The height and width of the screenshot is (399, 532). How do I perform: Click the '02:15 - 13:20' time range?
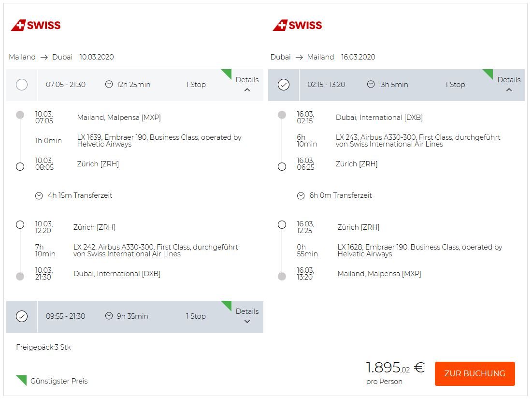click(x=326, y=85)
